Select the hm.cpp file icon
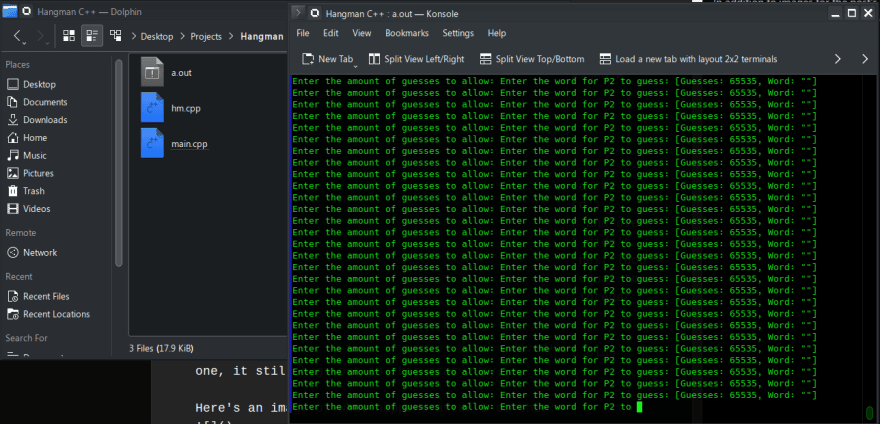 (152, 108)
